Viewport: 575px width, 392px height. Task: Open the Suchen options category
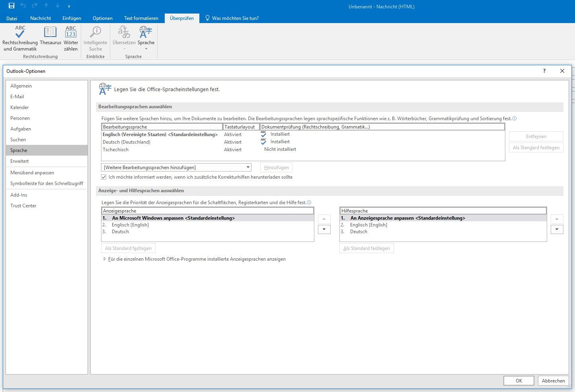pyautogui.click(x=47, y=140)
